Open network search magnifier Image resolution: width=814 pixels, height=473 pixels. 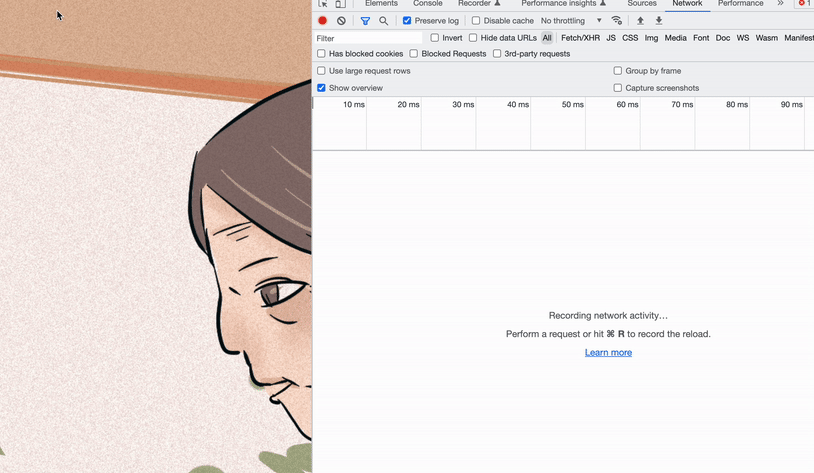(384, 21)
